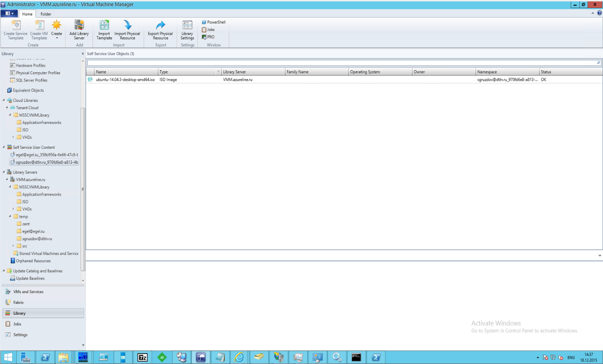The image size is (603, 364).
Task: Select Update Catalog and Baselines node
Action: 38,271
